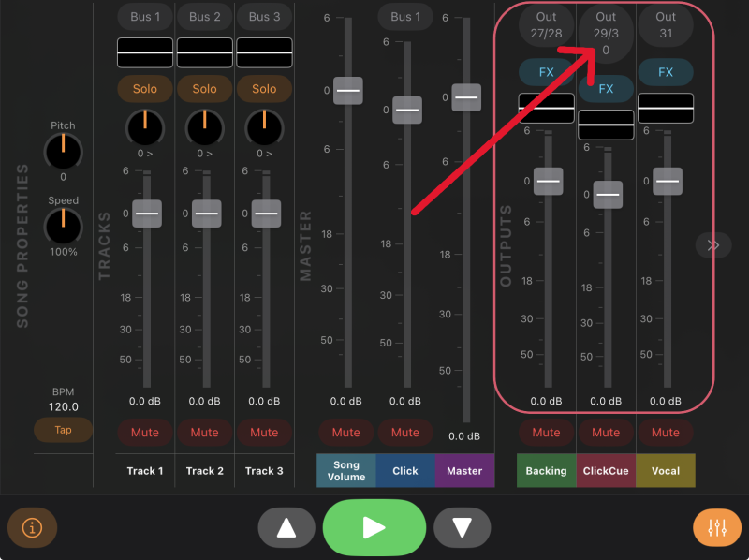Open Track 3 bus selector
This screenshot has width=749, height=560.
click(x=264, y=17)
